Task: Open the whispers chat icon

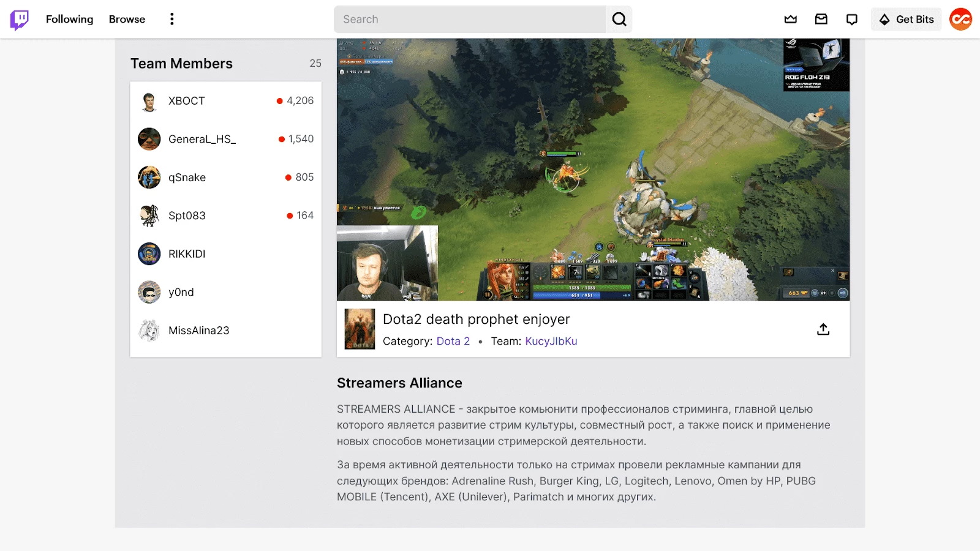Action: 852,19
